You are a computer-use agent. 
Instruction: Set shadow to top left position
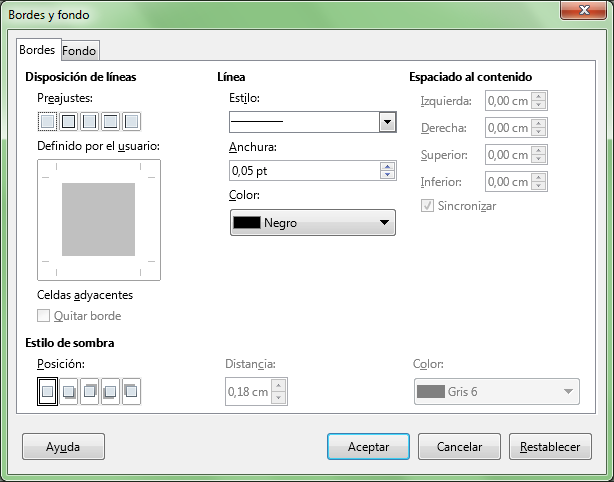click(x=131, y=392)
